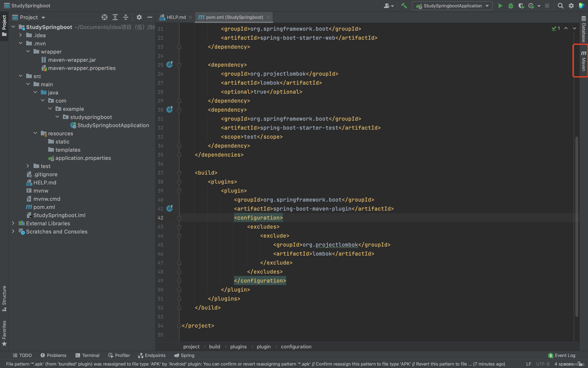Click the stop square icon in toolbar
Viewport: 588px width, 368px height.
tap(547, 6)
